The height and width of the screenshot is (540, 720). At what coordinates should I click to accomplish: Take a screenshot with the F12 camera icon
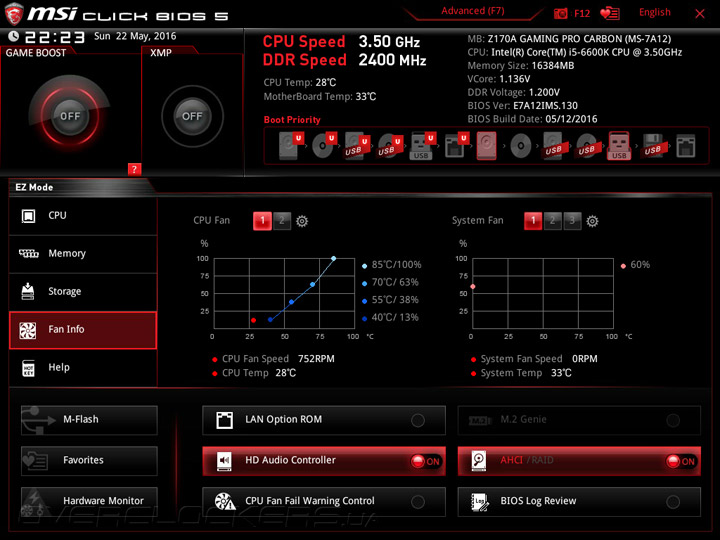click(560, 13)
